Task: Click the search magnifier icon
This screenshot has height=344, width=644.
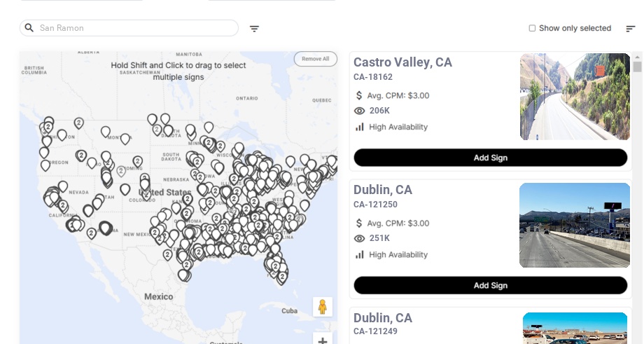Action: [x=29, y=28]
